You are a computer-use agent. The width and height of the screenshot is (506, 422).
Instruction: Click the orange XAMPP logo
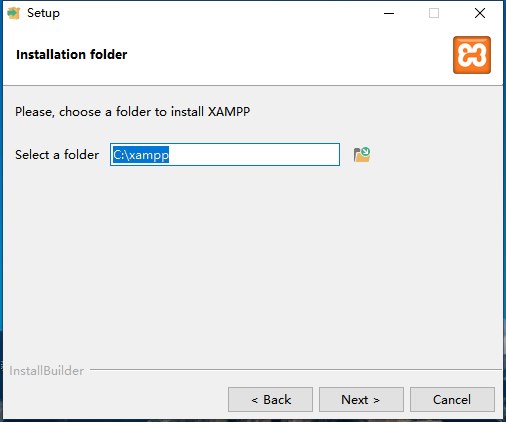tap(472, 55)
